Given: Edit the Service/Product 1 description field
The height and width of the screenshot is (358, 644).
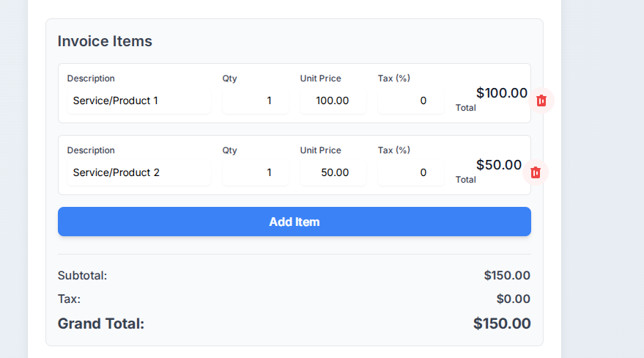Looking at the screenshot, I should pyautogui.click(x=139, y=101).
